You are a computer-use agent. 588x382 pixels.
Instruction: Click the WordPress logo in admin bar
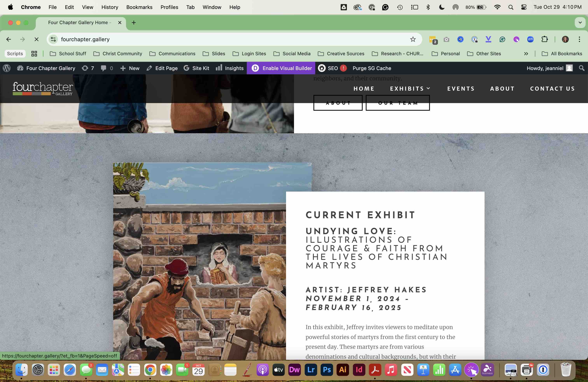[x=7, y=68]
